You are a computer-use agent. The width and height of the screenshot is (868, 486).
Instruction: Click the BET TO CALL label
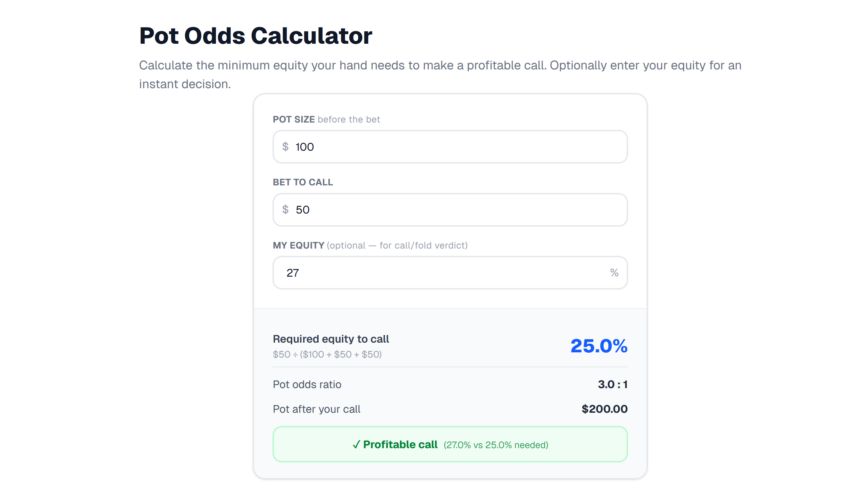click(x=303, y=182)
